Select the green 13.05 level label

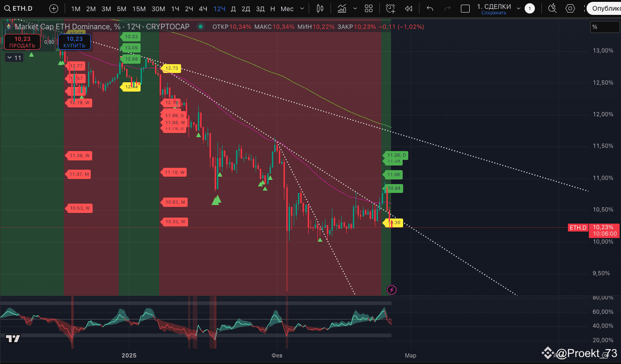coord(131,48)
